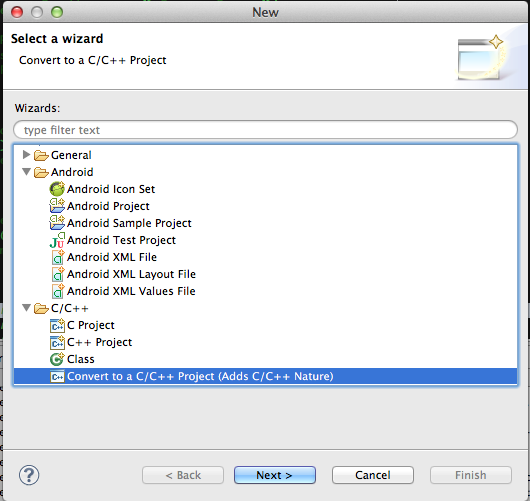Select the green Class wizard icon
The image size is (530, 501).
[57, 359]
